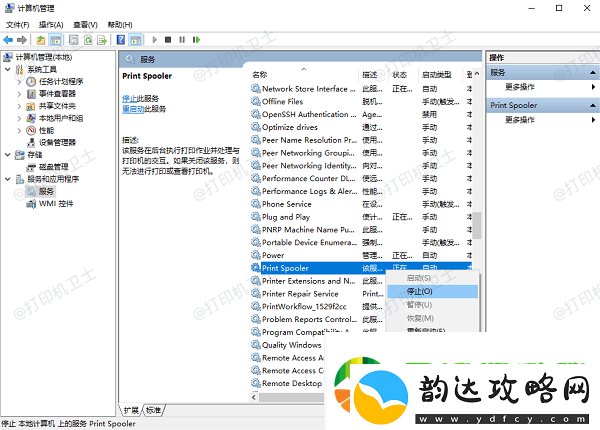The image size is (600, 430).
Task: Toggle the Show/Hide Action Pane toolbar icon
Action: click(x=135, y=40)
